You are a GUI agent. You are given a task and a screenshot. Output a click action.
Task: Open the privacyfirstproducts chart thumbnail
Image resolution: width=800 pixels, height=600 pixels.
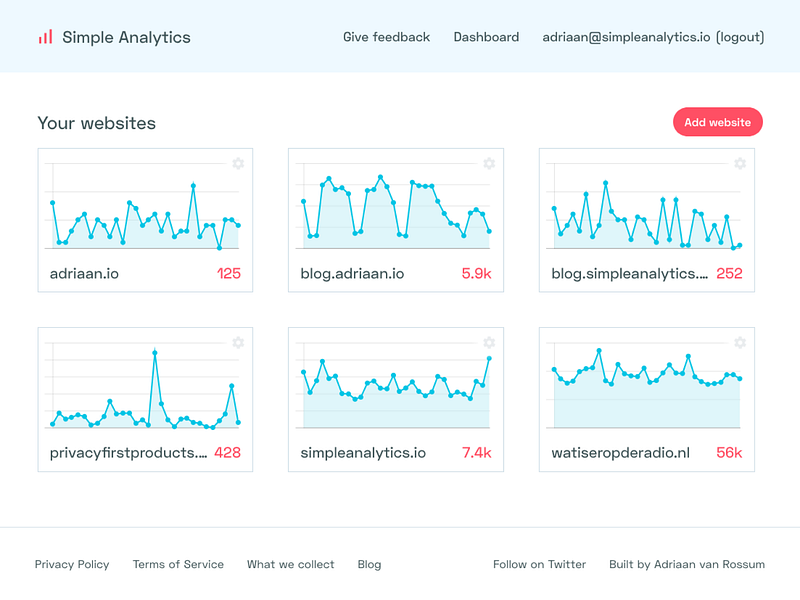click(142, 385)
